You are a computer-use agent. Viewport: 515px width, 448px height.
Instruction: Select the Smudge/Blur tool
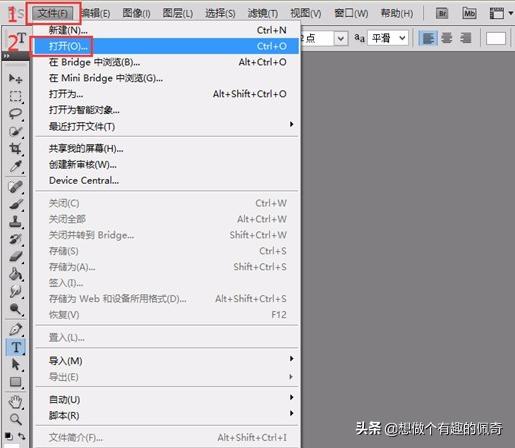pos(15,291)
